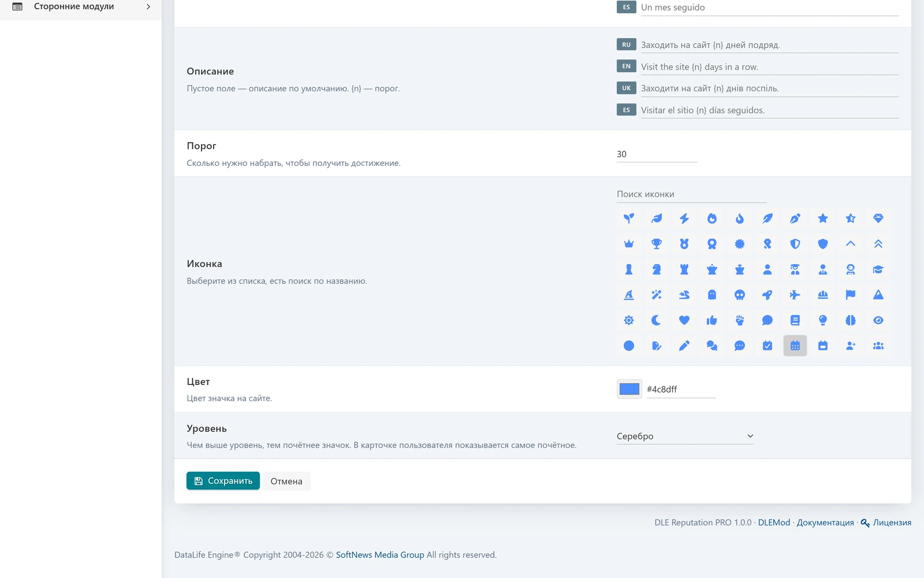The image size is (924, 578).
Task: Pick the crown icon
Action: 629,244
